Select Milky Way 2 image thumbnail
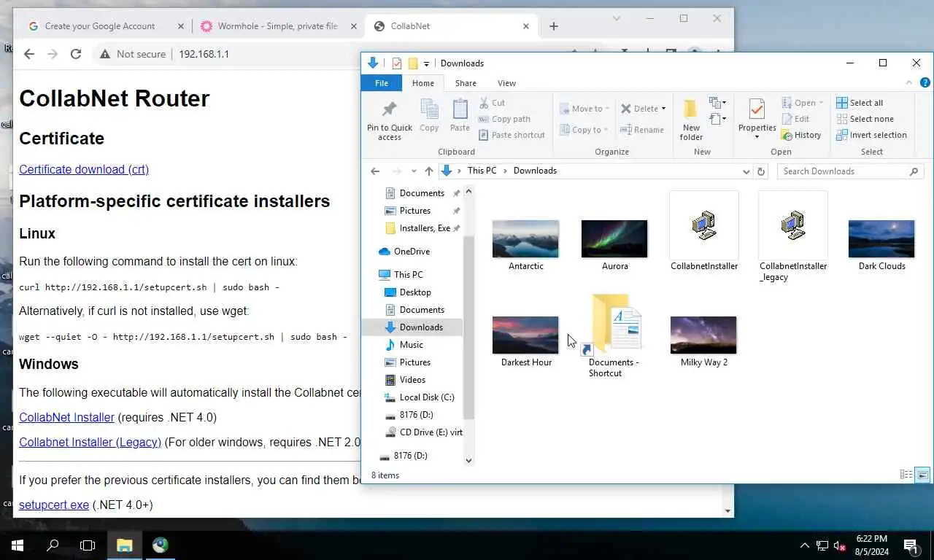Viewport: 934px width, 560px height. point(703,335)
